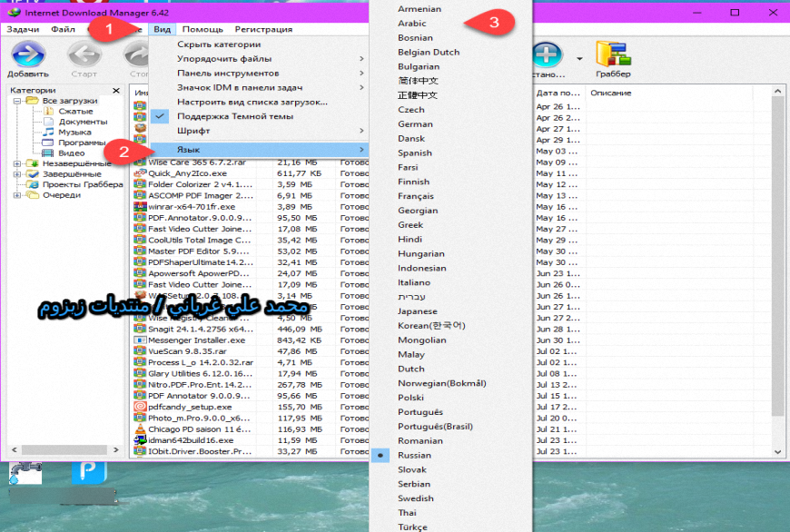Close the Категории panel
This screenshot has height=532, width=790.
[x=116, y=90]
